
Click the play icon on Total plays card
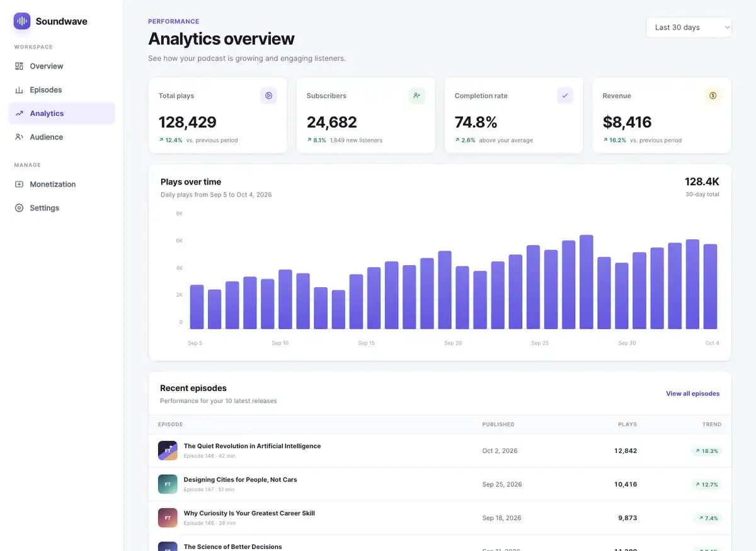(268, 96)
